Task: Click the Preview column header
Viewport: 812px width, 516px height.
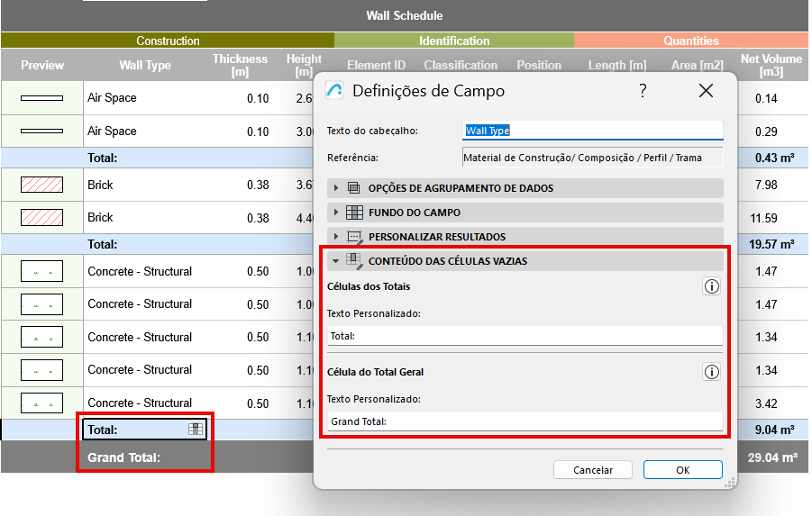Action: [x=42, y=65]
